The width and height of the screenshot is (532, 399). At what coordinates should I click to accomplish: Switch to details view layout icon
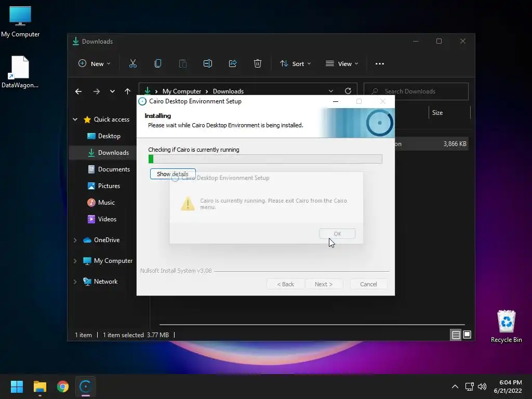(x=456, y=335)
